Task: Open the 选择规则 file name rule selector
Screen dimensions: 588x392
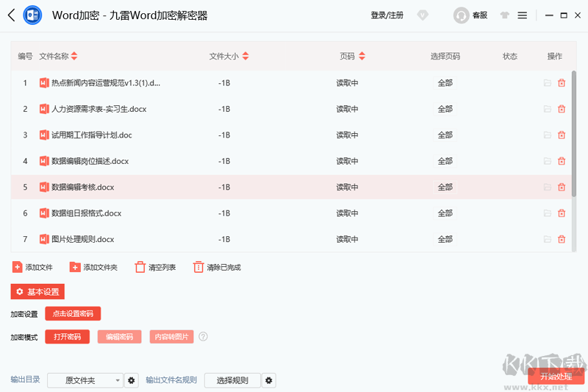Action: [232, 380]
